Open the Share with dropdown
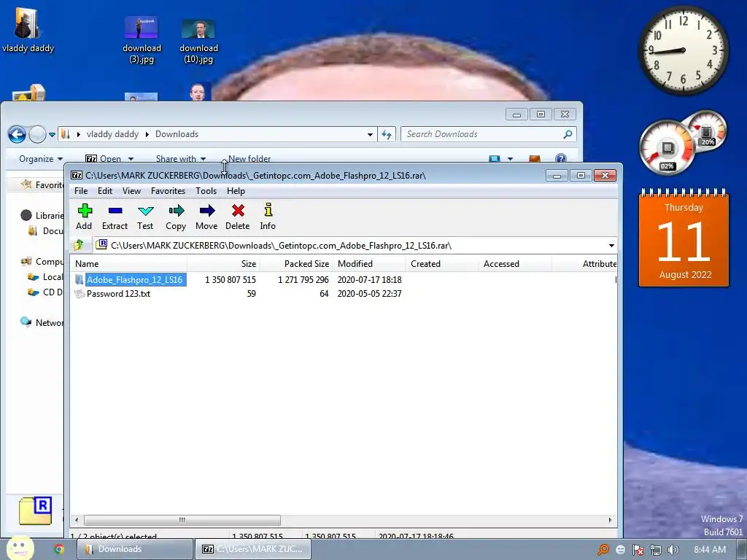The image size is (747, 560). pos(181,158)
